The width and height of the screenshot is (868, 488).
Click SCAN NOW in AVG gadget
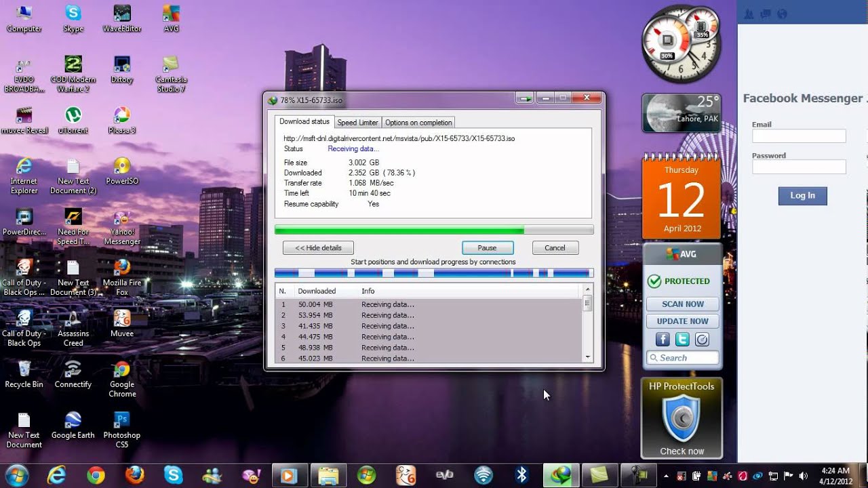point(682,304)
